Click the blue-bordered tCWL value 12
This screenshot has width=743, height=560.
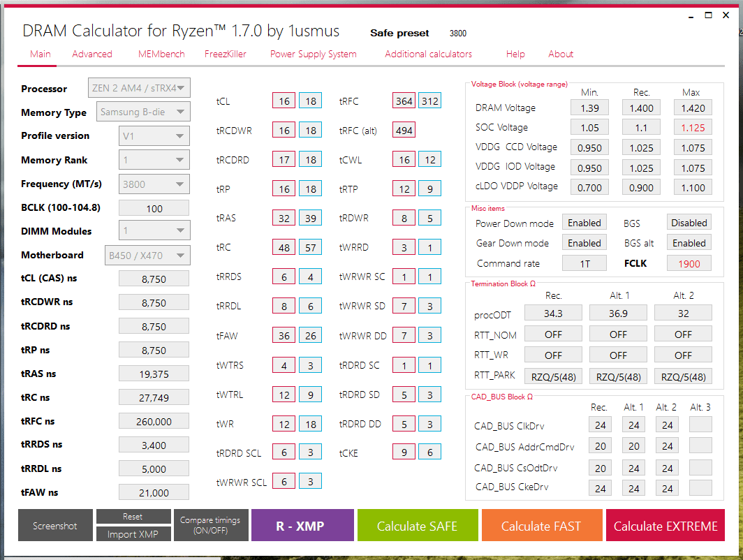pos(429,159)
